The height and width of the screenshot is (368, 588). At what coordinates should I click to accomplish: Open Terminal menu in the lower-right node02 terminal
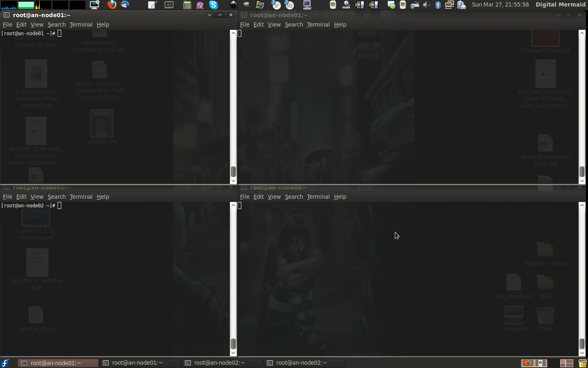pos(318,197)
